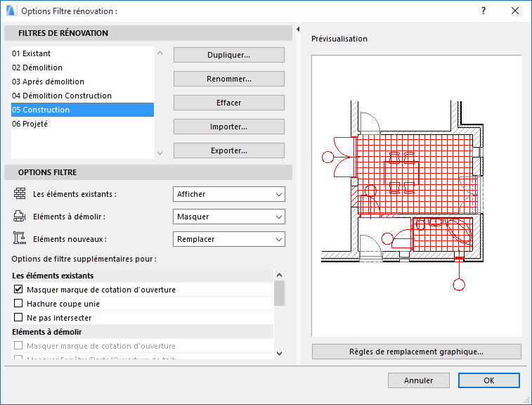Viewport: 532px width, 405px height.
Task: Click the FILTRES DE RÉNOVATION panel header
Action: point(148,33)
